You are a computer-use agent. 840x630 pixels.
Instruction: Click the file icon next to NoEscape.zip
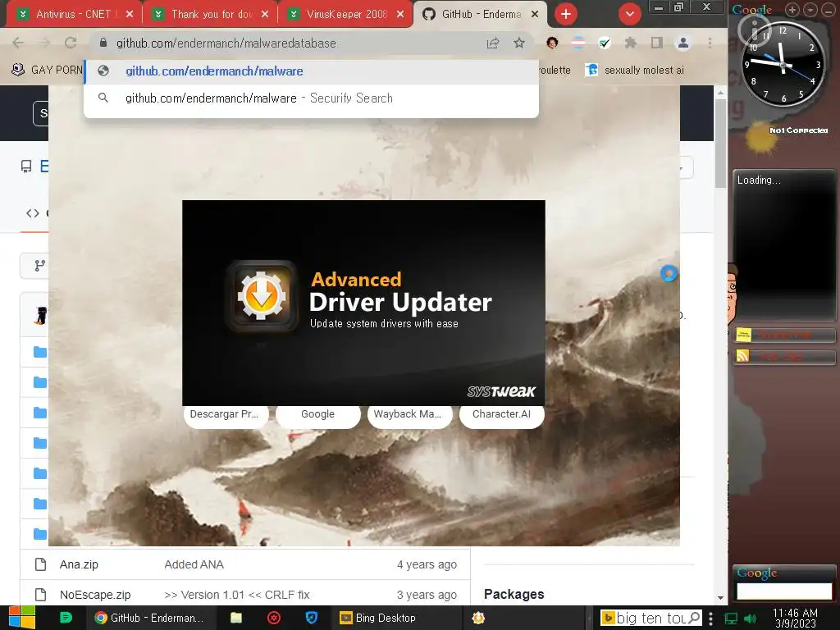pyautogui.click(x=40, y=596)
